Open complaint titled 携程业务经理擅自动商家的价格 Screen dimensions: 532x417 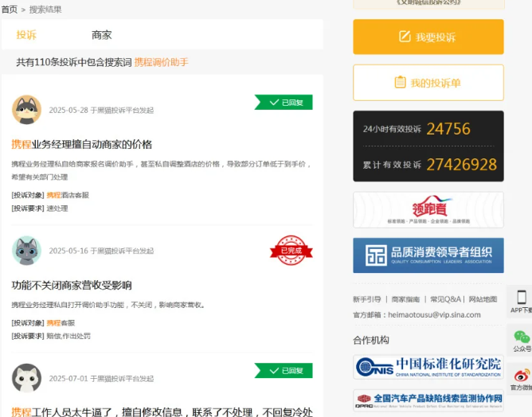(x=82, y=144)
